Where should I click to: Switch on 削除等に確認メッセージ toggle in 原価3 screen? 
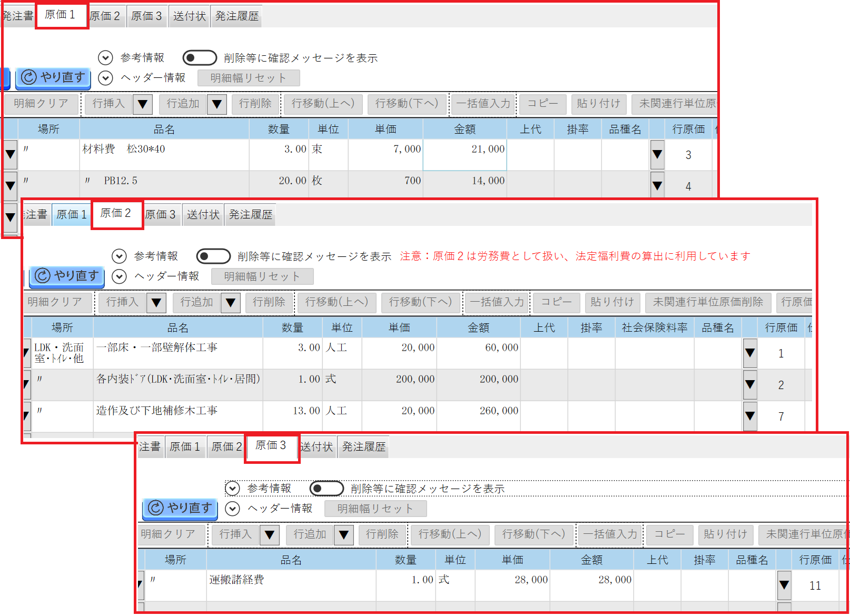pyautogui.click(x=327, y=489)
